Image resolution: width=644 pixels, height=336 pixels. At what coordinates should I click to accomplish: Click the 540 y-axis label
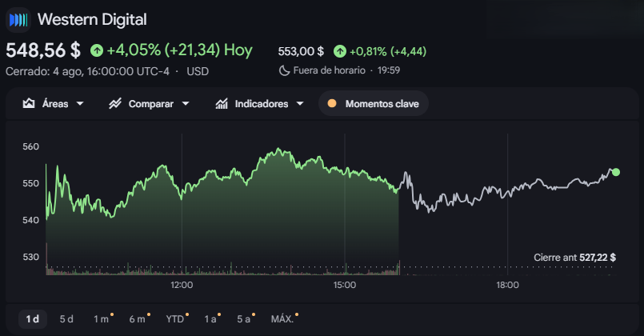tap(31, 220)
